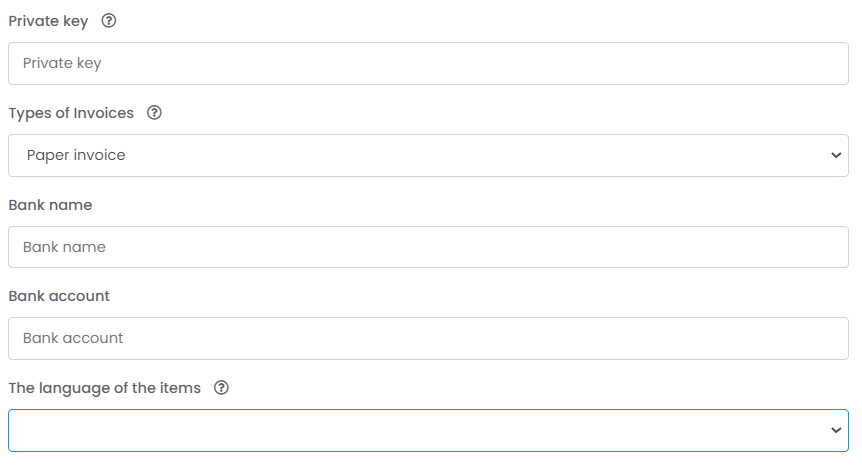Focus the Bank account input field

[428, 339]
